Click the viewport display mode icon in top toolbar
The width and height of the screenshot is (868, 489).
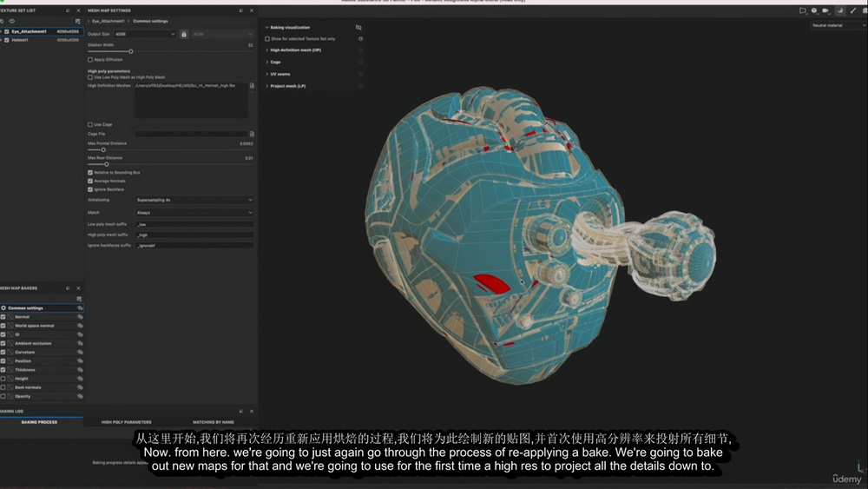pyautogui.click(x=803, y=10)
